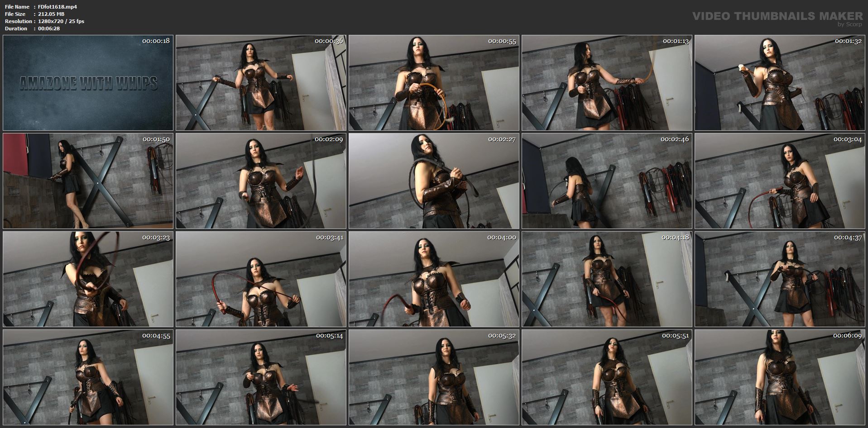Click the file size value 212.05 MB
This screenshot has height=428, width=868.
(51, 14)
